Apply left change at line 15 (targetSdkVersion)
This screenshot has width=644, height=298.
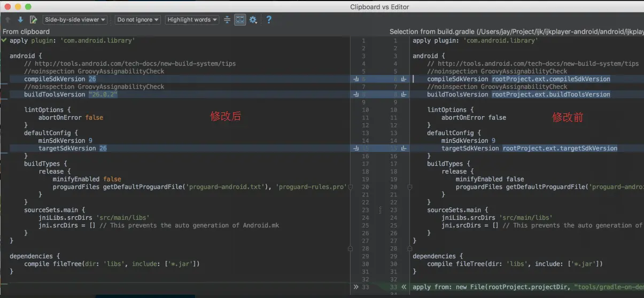point(357,148)
